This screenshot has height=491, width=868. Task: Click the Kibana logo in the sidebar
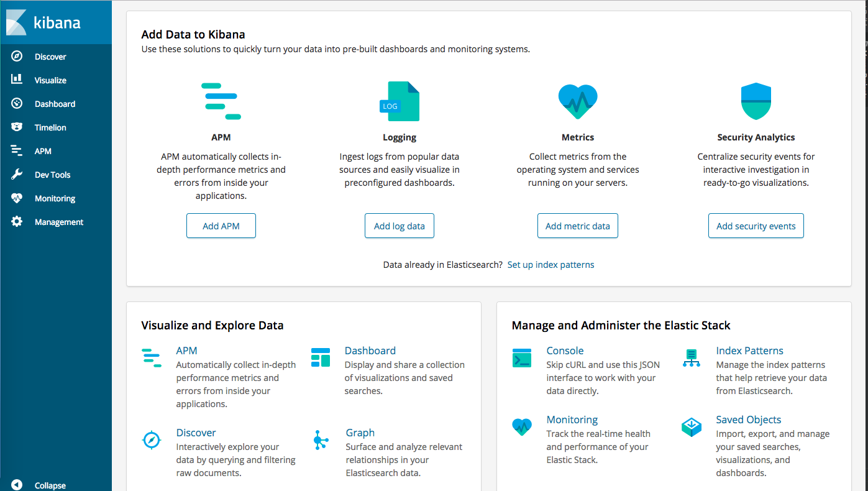[x=43, y=22]
